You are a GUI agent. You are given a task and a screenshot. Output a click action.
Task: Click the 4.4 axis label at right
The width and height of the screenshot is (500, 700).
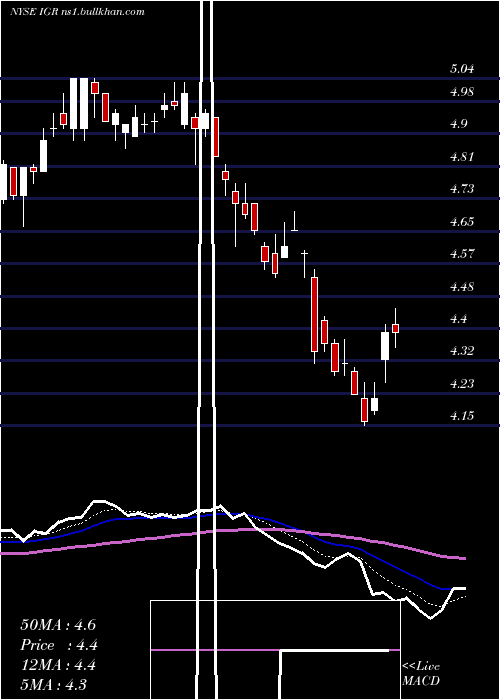[458, 319]
